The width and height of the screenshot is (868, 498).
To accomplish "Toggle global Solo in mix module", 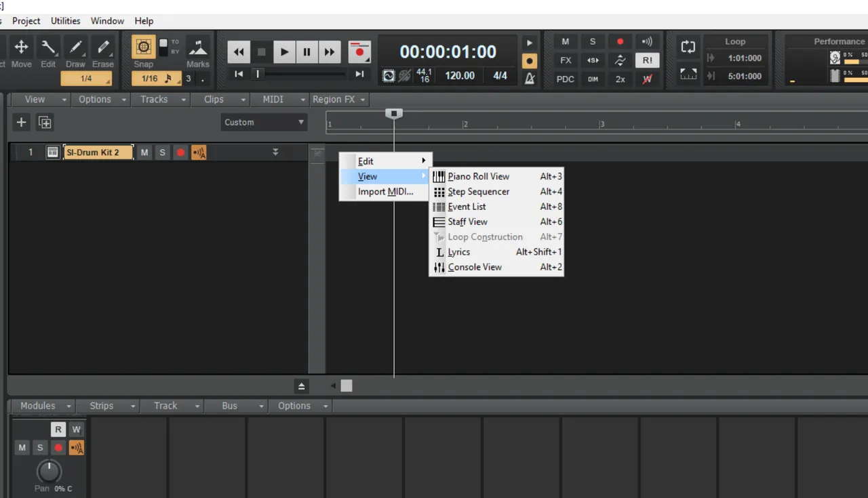I will (593, 42).
